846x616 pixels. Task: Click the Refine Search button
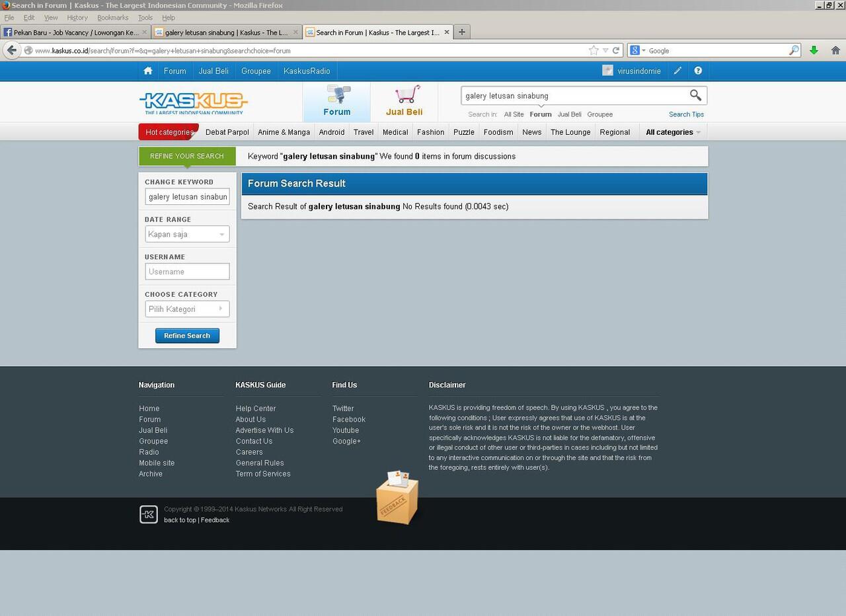(x=187, y=336)
